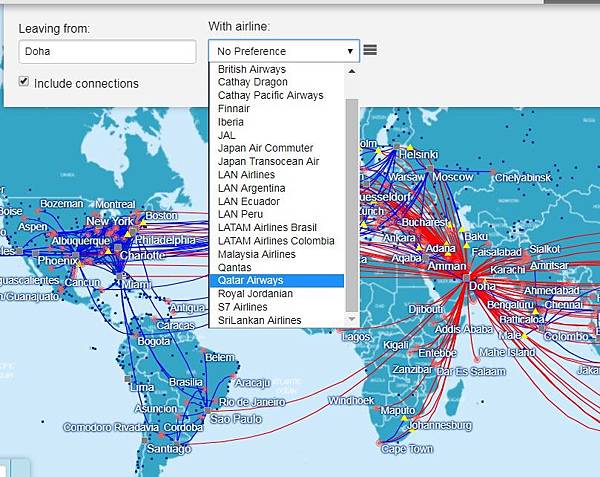
Task: Open the With airline No Preference dropdown
Action: click(284, 51)
